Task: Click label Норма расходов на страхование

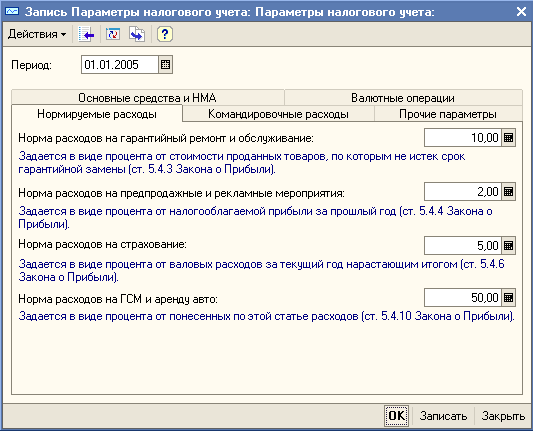Action: 102,244
